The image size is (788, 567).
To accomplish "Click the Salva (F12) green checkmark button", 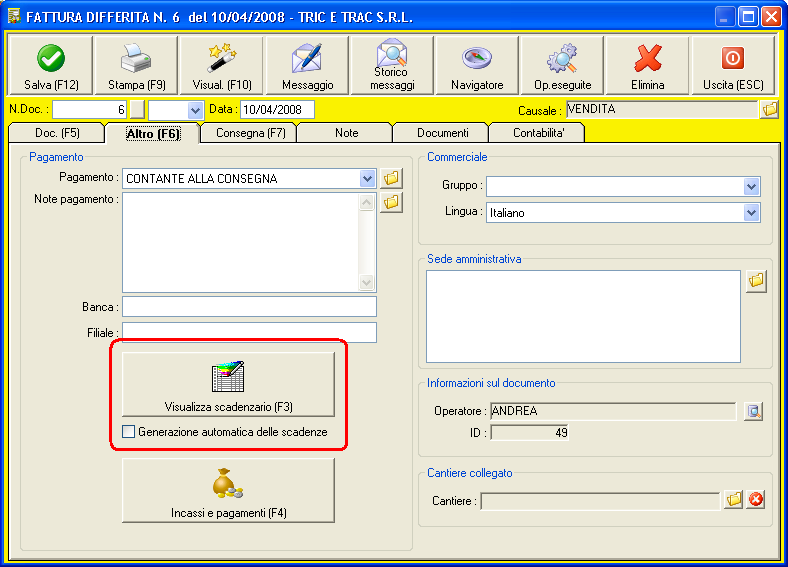I will pyautogui.click(x=51, y=65).
